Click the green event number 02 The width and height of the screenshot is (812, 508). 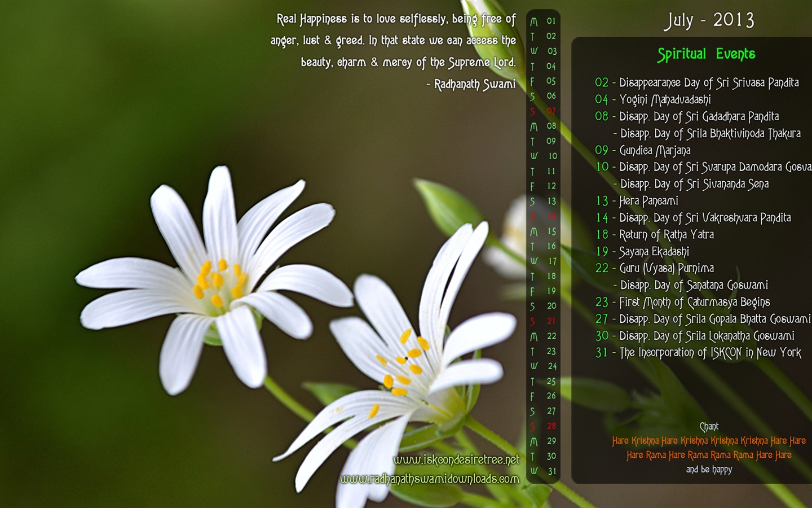coord(602,82)
